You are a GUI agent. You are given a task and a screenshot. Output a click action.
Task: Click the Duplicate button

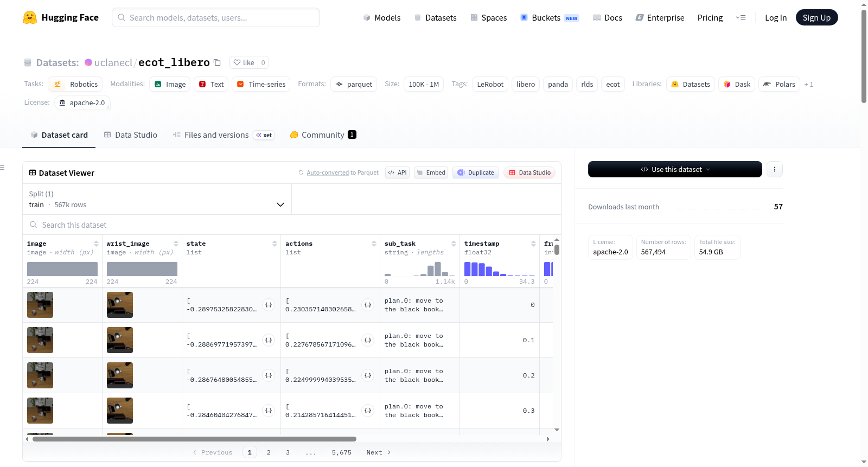475,172
